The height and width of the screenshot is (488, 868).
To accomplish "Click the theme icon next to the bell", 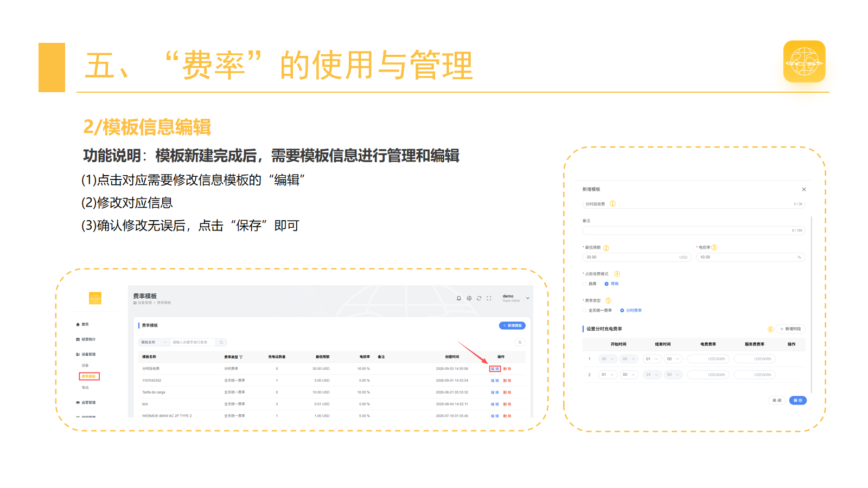I will [x=469, y=298].
